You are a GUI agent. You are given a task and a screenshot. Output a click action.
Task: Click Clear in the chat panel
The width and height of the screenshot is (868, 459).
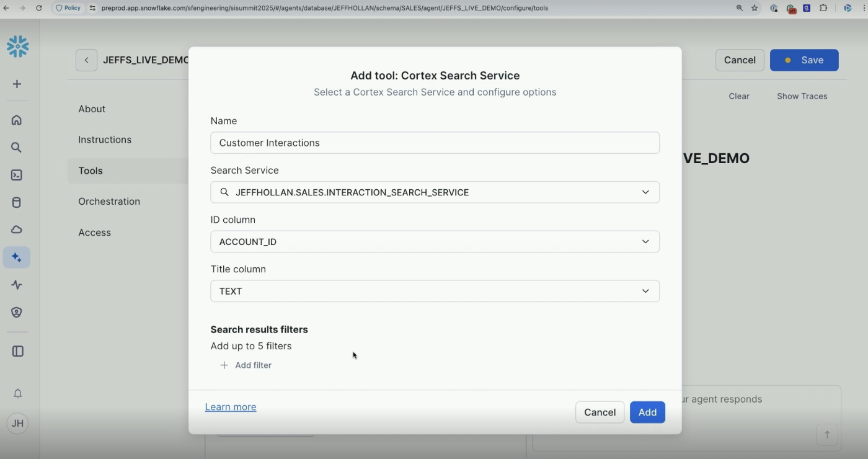[739, 96]
